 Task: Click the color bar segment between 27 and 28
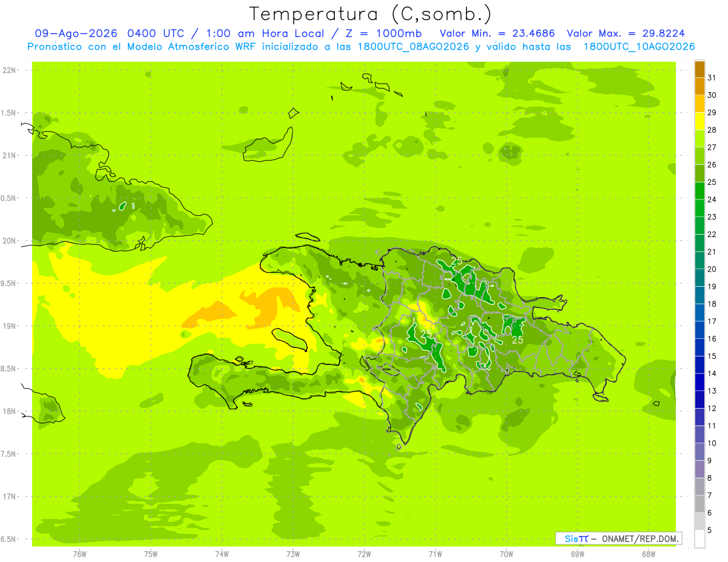[699, 138]
